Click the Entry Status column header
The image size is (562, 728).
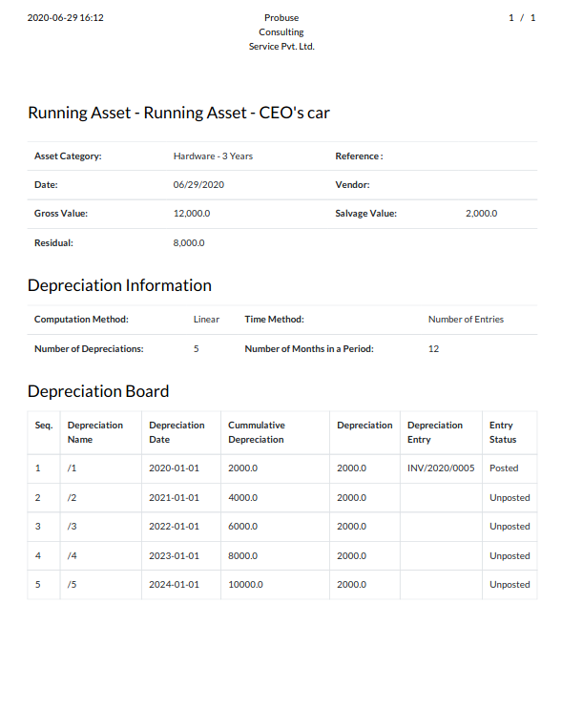tap(503, 432)
